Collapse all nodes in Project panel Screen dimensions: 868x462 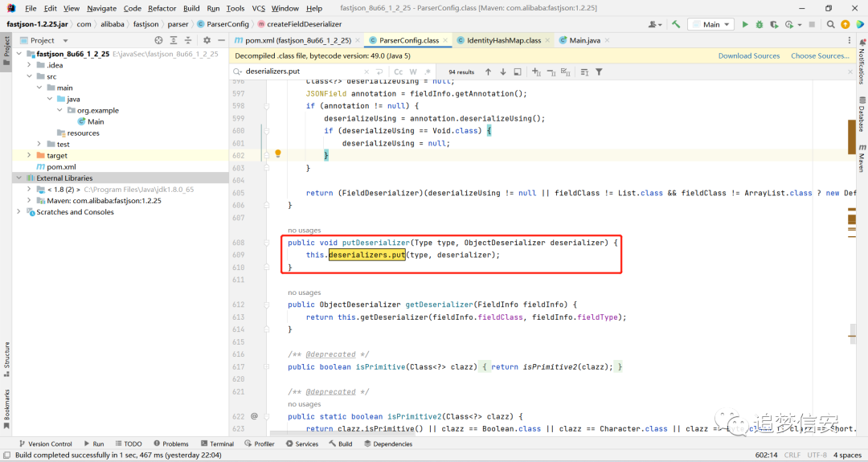(x=188, y=40)
